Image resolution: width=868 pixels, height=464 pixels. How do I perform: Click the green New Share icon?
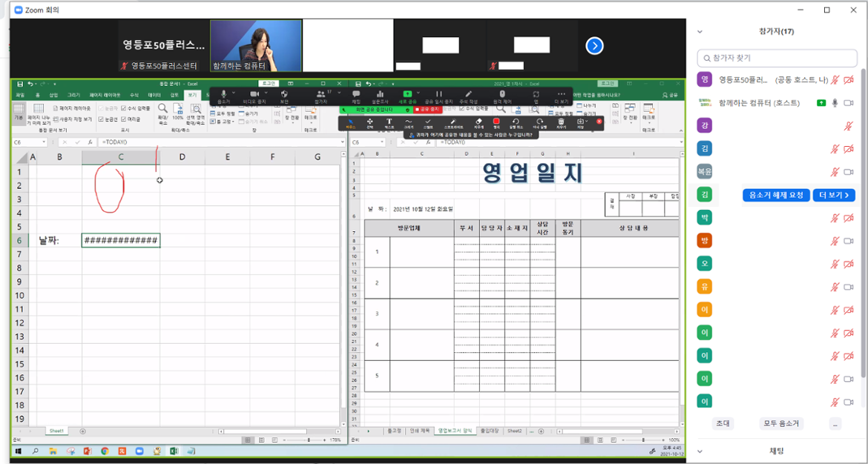[x=408, y=95]
